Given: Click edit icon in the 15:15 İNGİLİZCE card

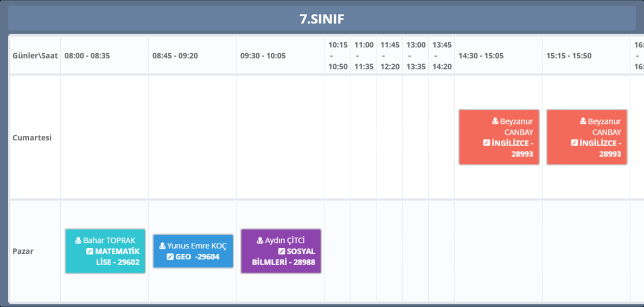Looking at the screenshot, I should 574,143.
